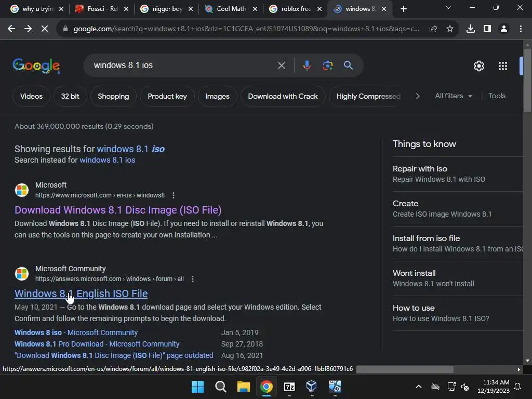
Task: Open the Chrome three-dot menu
Action: click(521, 29)
